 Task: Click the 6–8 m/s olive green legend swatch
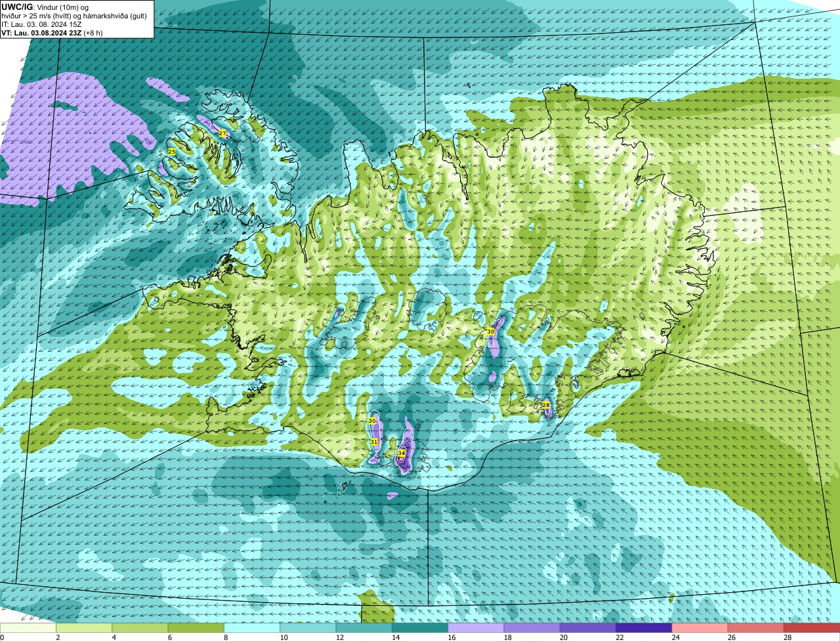(196, 628)
